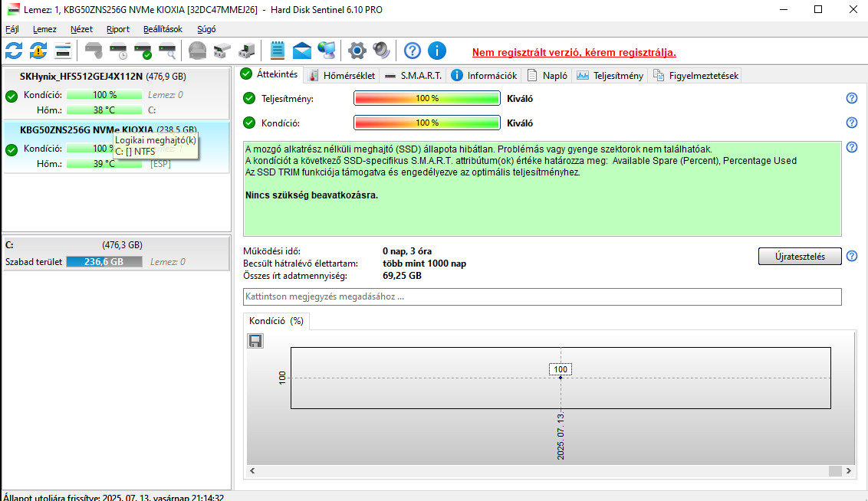Click the C: (476,3 GB) partition header
This screenshot has width=868, height=501.
(x=117, y=245)
